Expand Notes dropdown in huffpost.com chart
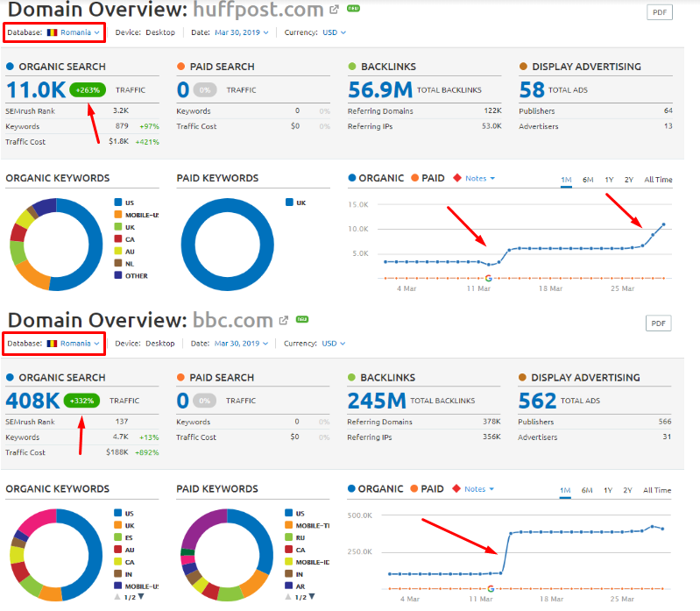Viewport: 700px width, 611px height. tap(480, 178)
